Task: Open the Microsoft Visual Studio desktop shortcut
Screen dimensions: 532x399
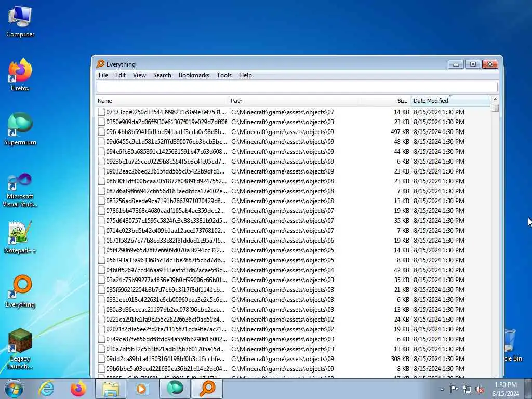Action: click(x=20, y=190)
